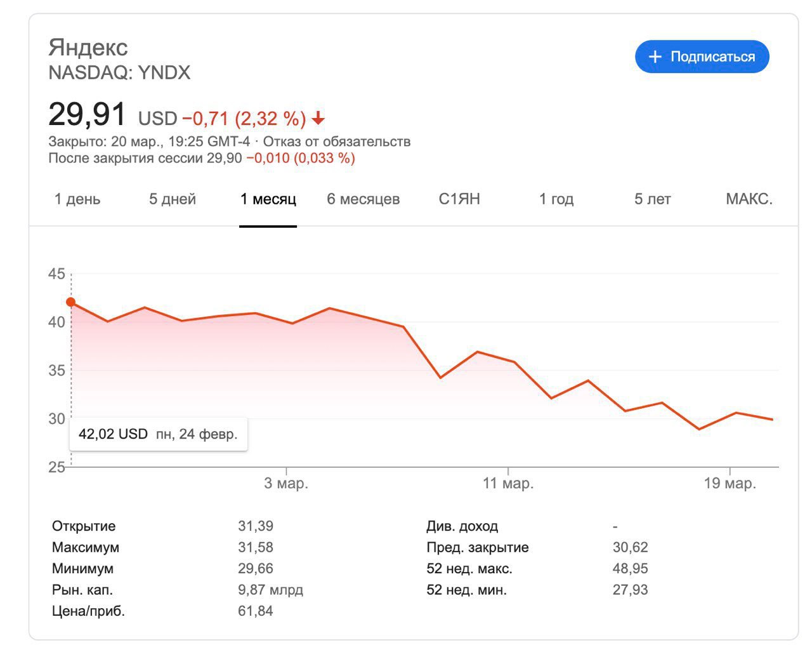Click the Открытие value 31,39

tap(256, 526)
